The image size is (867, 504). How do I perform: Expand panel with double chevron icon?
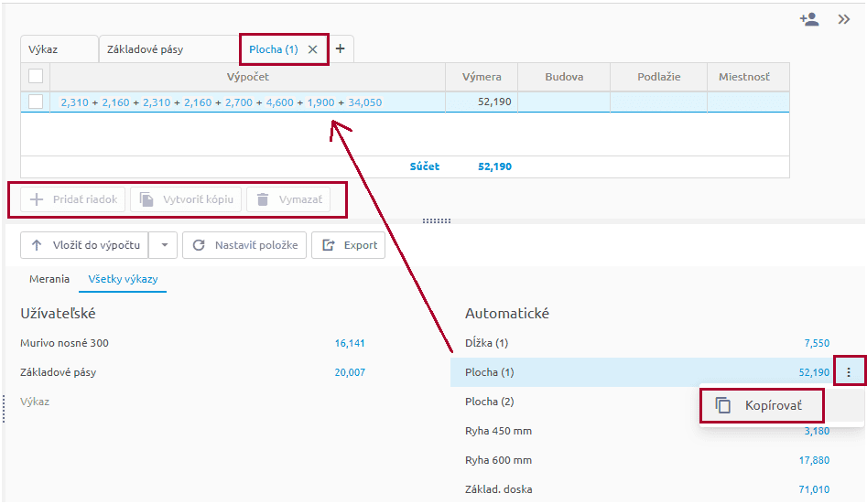(x=844, y=19)
